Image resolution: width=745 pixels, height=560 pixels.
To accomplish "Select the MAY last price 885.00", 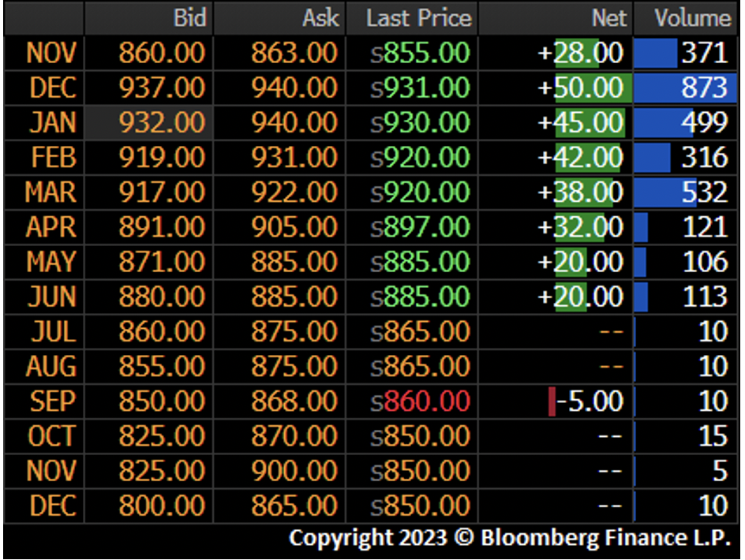I will click(x=426, y=262).
